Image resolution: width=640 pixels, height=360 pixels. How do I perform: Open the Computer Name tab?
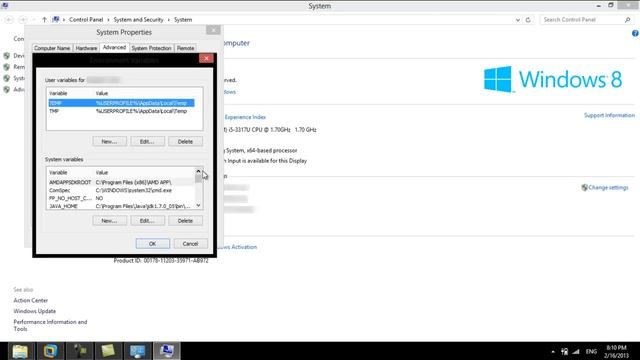[x=52, y=48]
